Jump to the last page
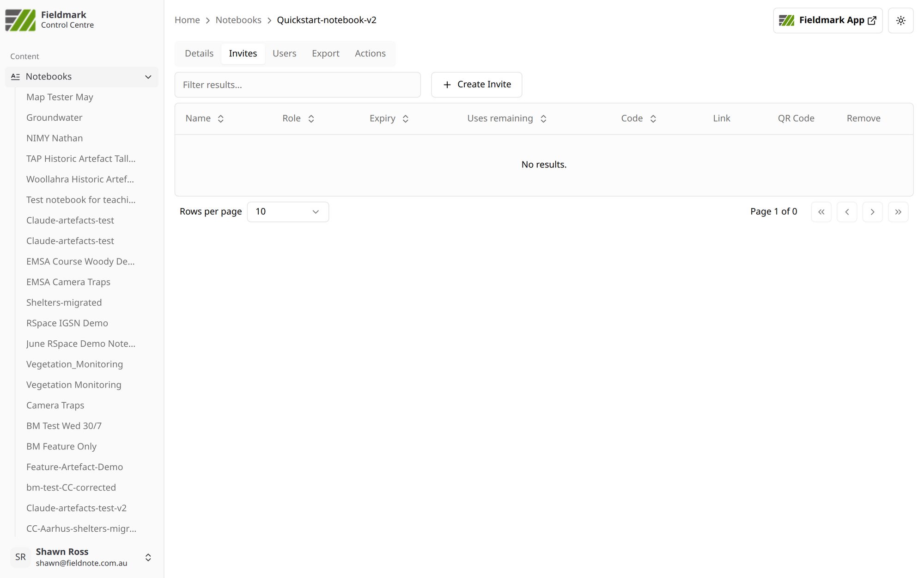This screenshot has height=578, width=924. (898, 212)
